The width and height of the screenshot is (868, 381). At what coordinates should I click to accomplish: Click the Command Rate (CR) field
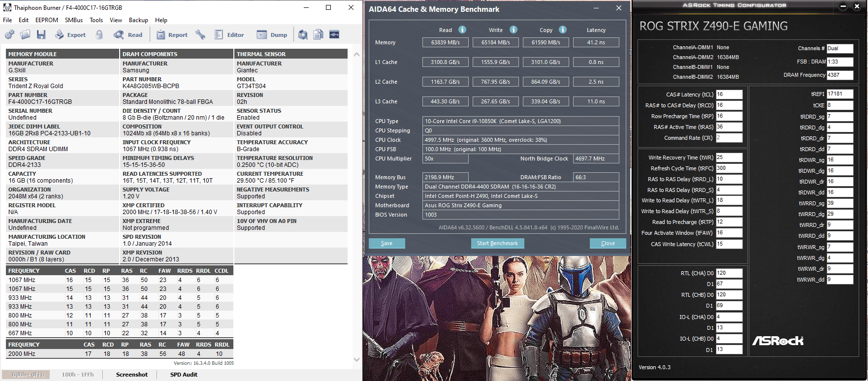(x=729, y=138)
